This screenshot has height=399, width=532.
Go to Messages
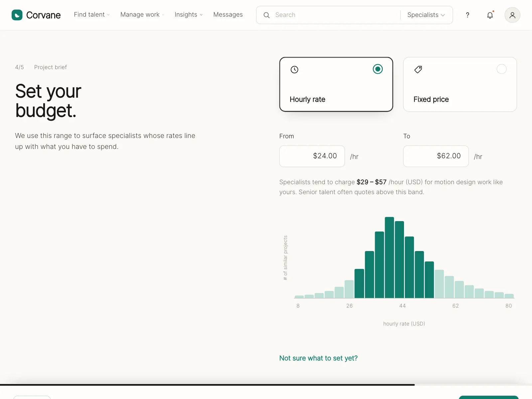pos(228,15)
